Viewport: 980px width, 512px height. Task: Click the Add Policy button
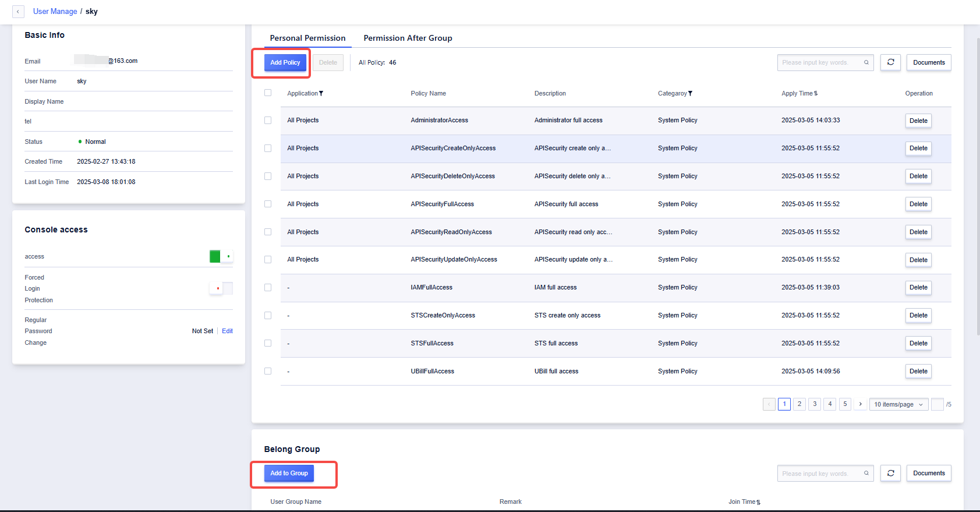pos(285,62)
